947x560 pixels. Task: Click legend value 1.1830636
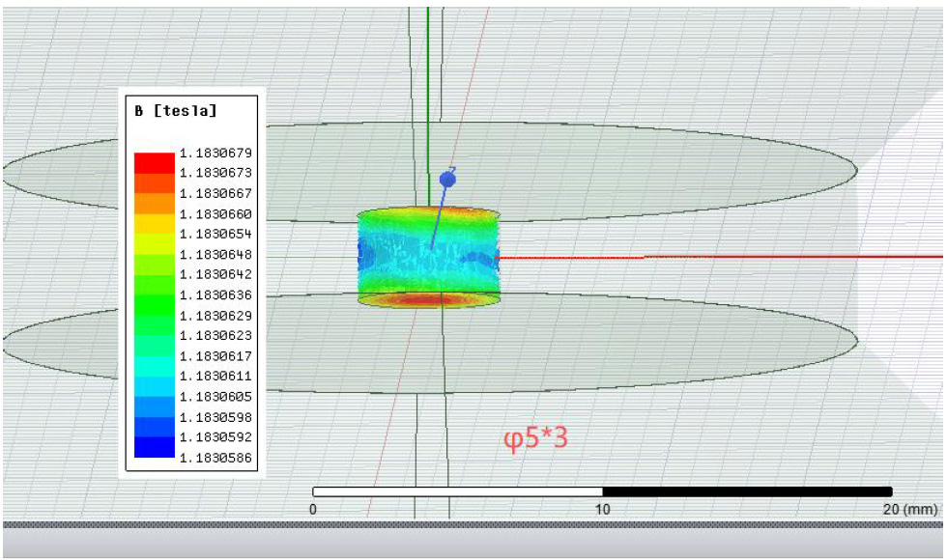pos(215,294)
